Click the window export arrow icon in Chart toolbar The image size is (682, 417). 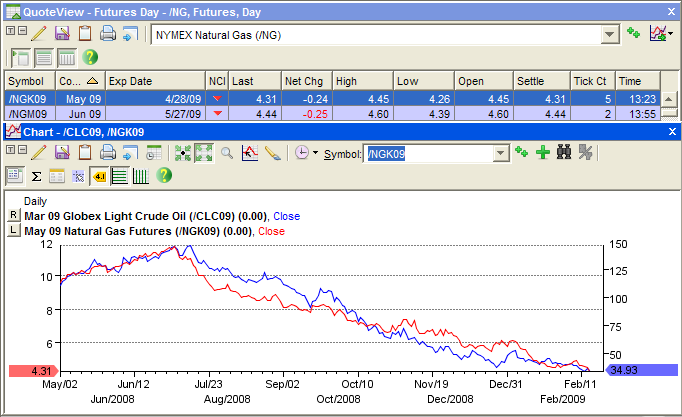click(x=130, y=152)
